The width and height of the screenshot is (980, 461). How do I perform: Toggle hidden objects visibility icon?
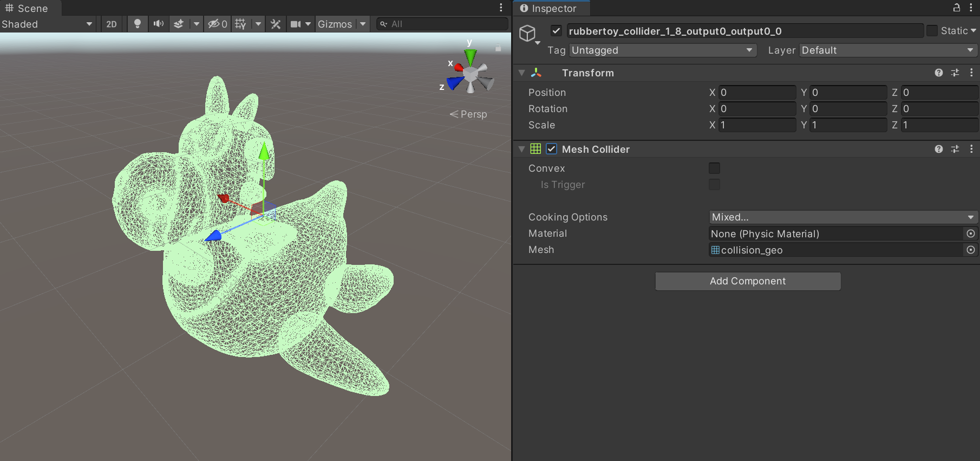(218, 24)
